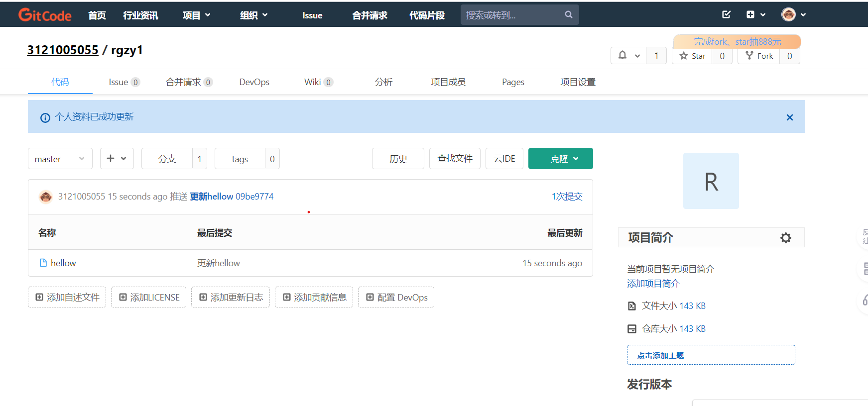Viewport: 868px width, 406px height.
Task: Open the plus add-file dropdown
Action: click(x=117, y=159)
